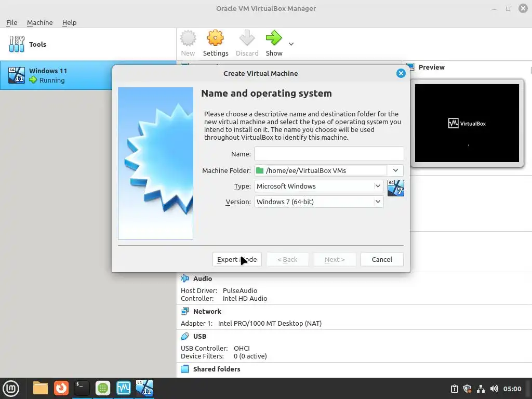Close the Create Virtual Machine dialog
The width and height of the screenshot is (532, 399).
[401, 73]
